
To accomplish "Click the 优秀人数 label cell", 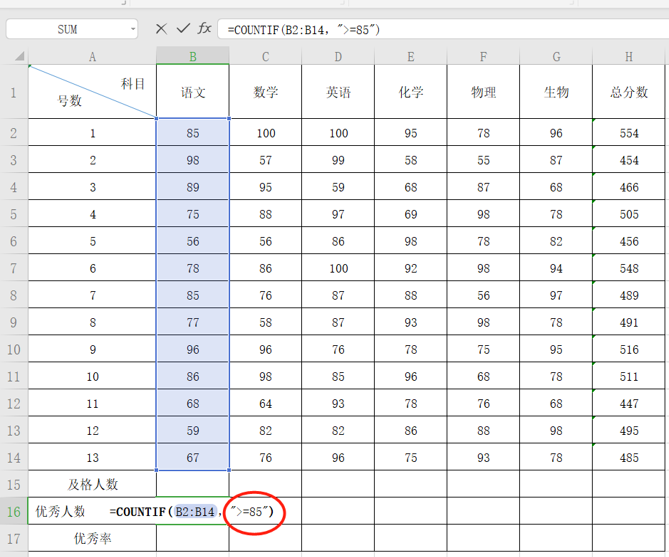I will [60, 511].
